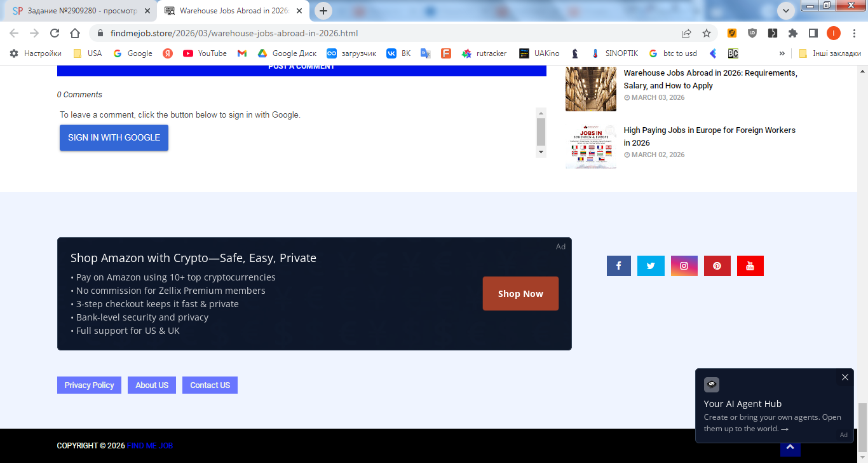Reload the page with the refresh icon
Viewport: 868px width, 463px height.
pyautogui.click(x=55, y=33)
